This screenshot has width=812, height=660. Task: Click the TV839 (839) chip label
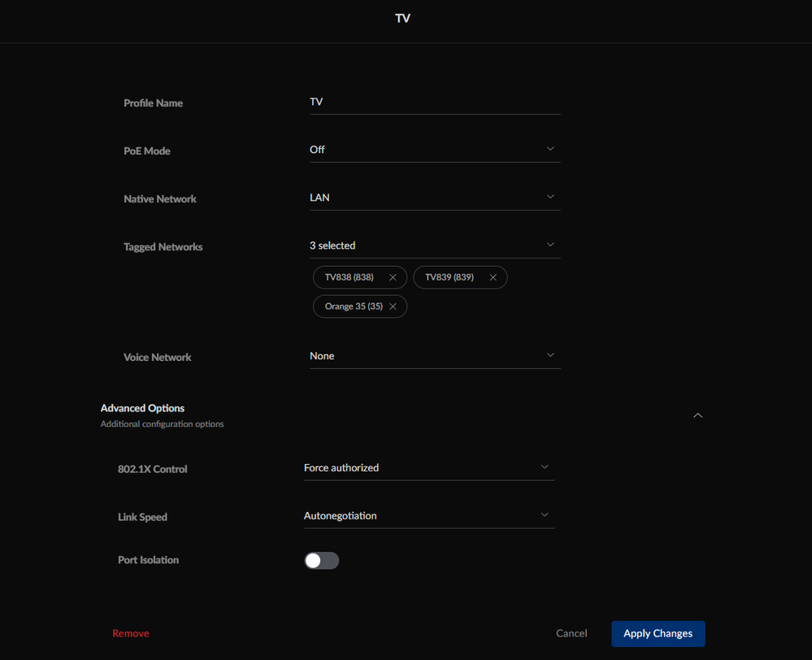[449, 278]
